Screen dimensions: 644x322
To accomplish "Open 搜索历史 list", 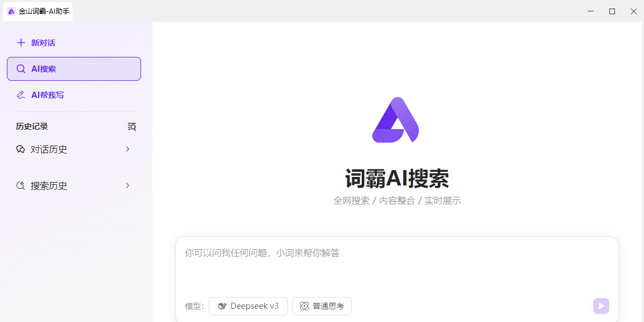I will (74, 185).
